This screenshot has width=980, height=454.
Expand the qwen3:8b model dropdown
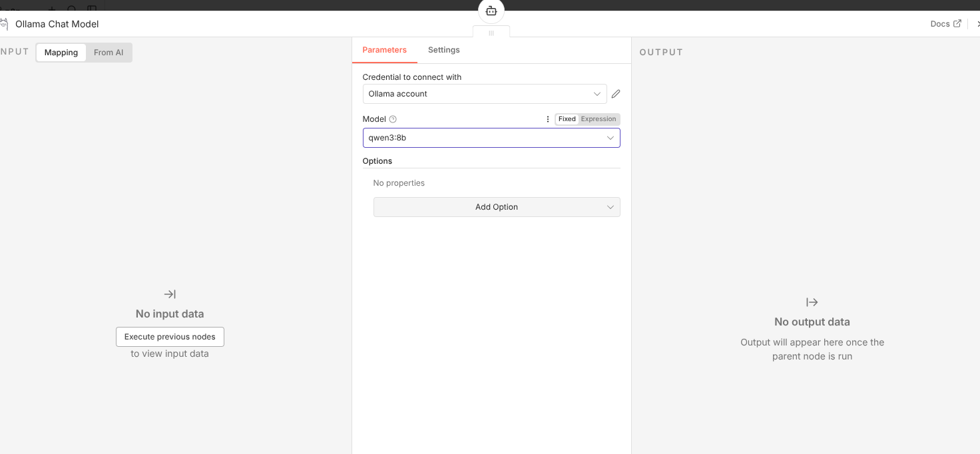click(491, 138)
